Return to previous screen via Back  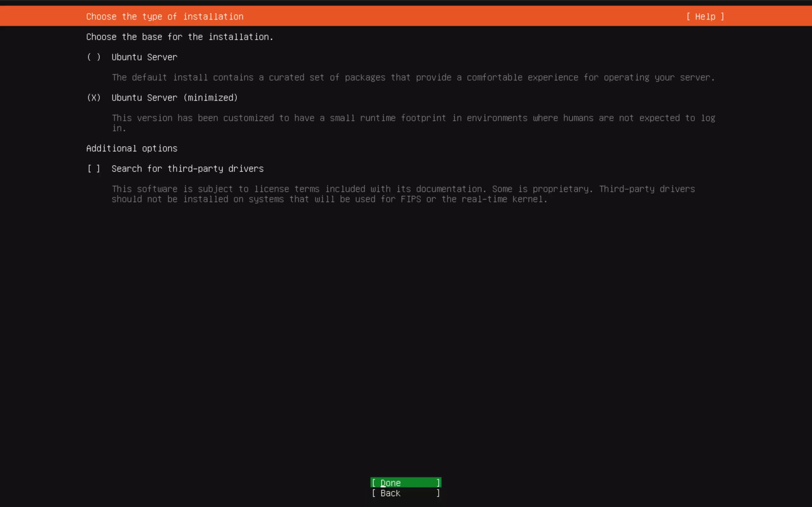(x=405, y=493)
